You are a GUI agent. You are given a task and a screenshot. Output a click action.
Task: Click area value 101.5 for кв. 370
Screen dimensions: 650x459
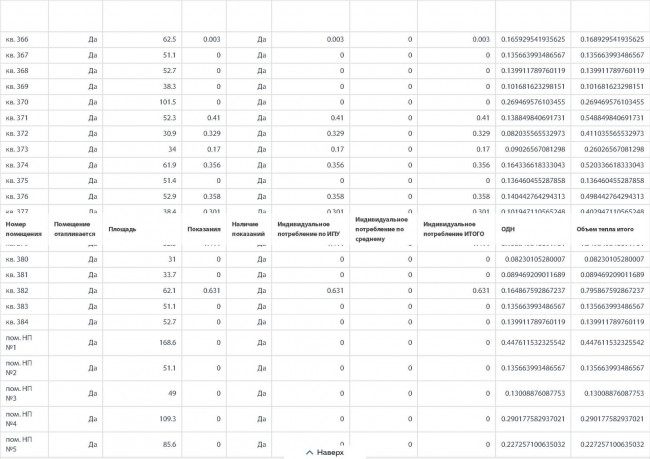[x=168, y=102]
